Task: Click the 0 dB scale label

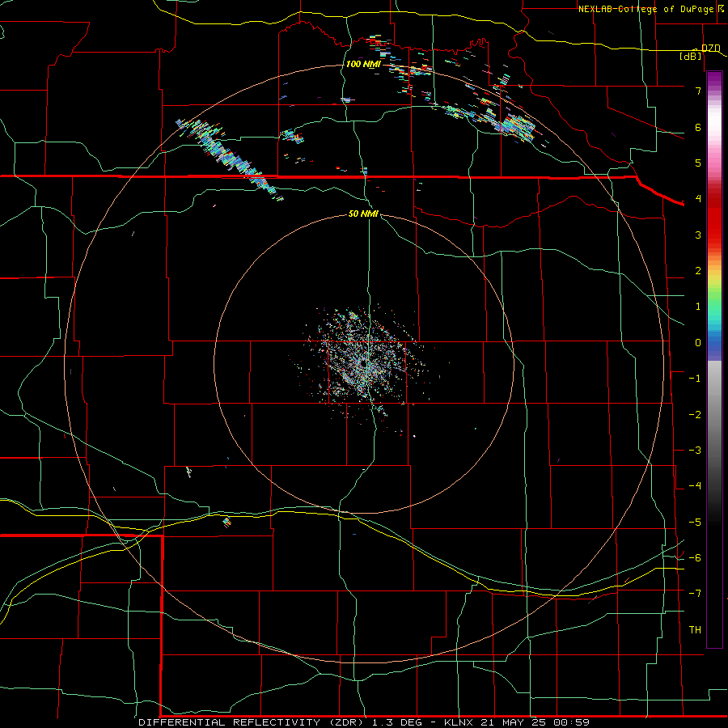Action: click(698, 343)
